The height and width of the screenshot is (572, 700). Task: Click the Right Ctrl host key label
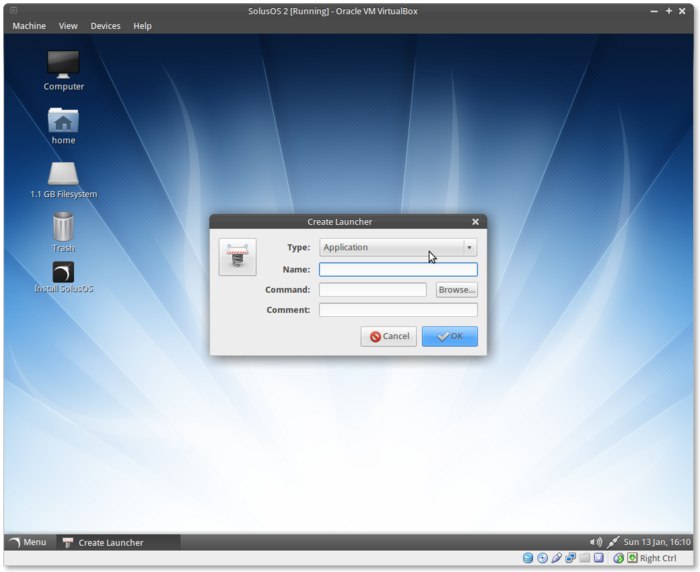658,558
